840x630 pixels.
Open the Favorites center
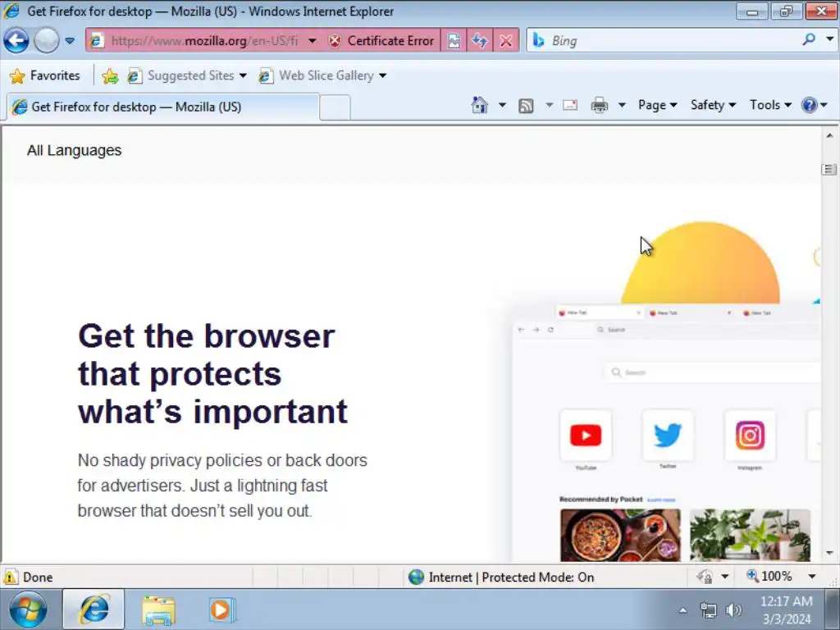coord(45,75)
